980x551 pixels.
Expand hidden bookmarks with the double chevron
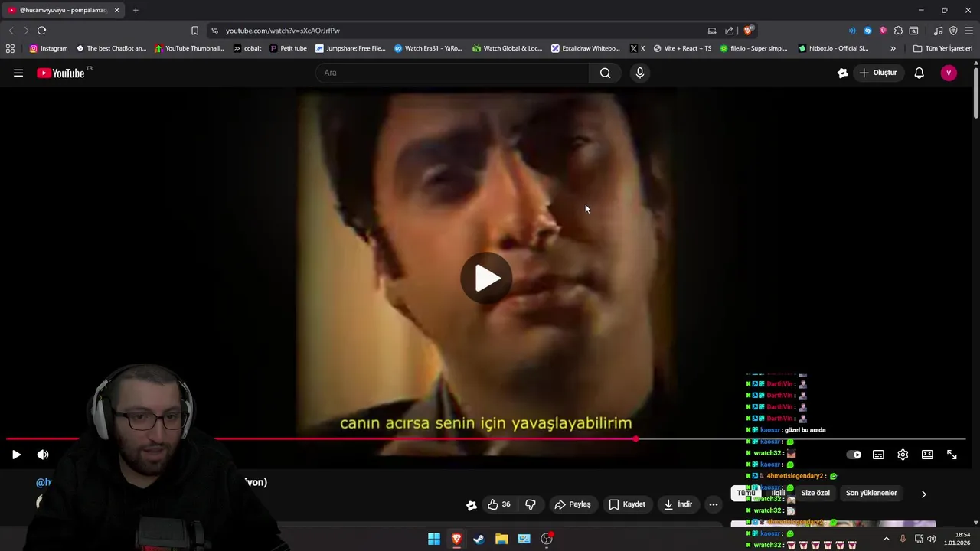[x=893, y=48]
